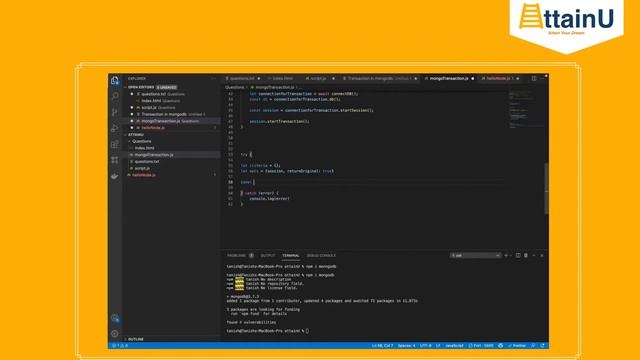Click the Prettier status bar item

pos(517,346)
